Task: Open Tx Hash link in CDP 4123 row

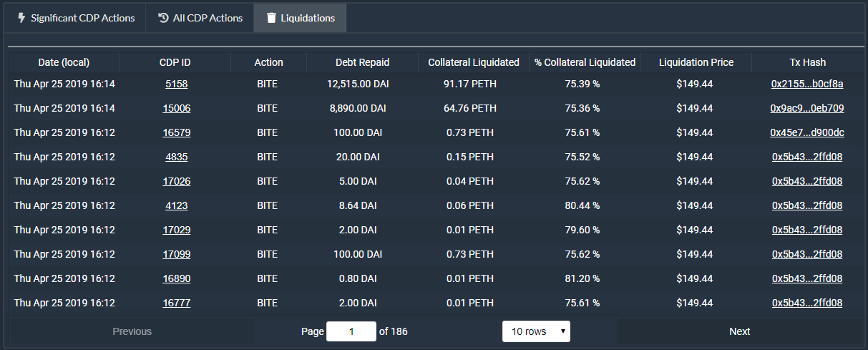Action: tap(807, 205)
